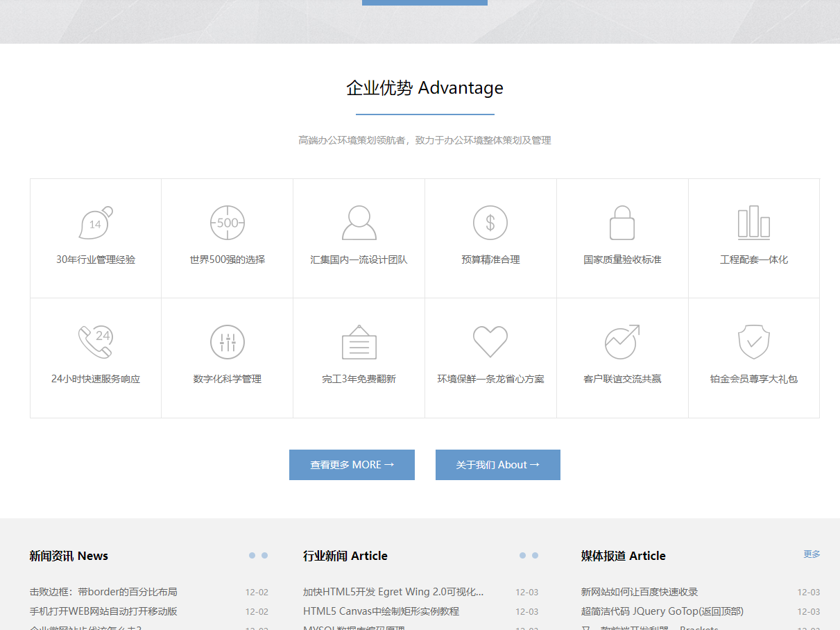Click the 24-hour phone service icon
This screenshot has height=630, width=840.
(x=95, y=342)
